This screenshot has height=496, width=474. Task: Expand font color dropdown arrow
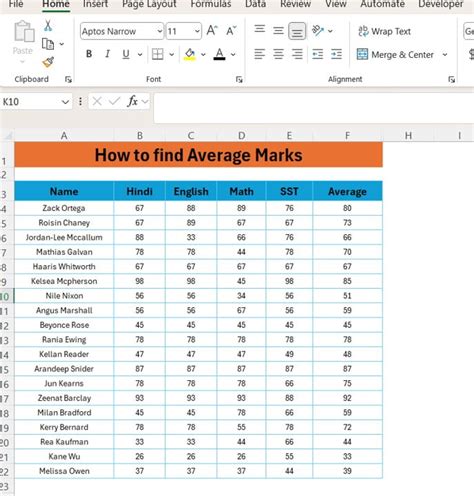(233, 54)
